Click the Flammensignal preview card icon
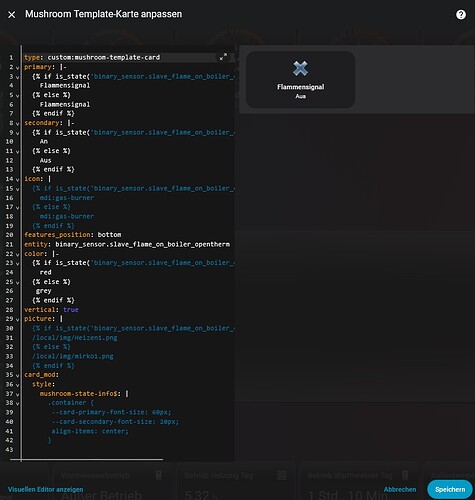The width and height of the screenshot is (475, 500). pyautogui.click(x=300, y=68)
